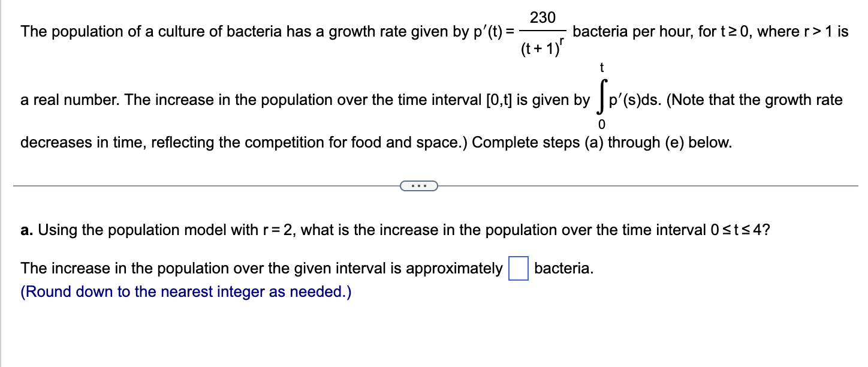Image resolution: width=868 pixels, height=367 pixels.
Task: Select the formula p'(t) in the problem statement
Action: [487, 31]
